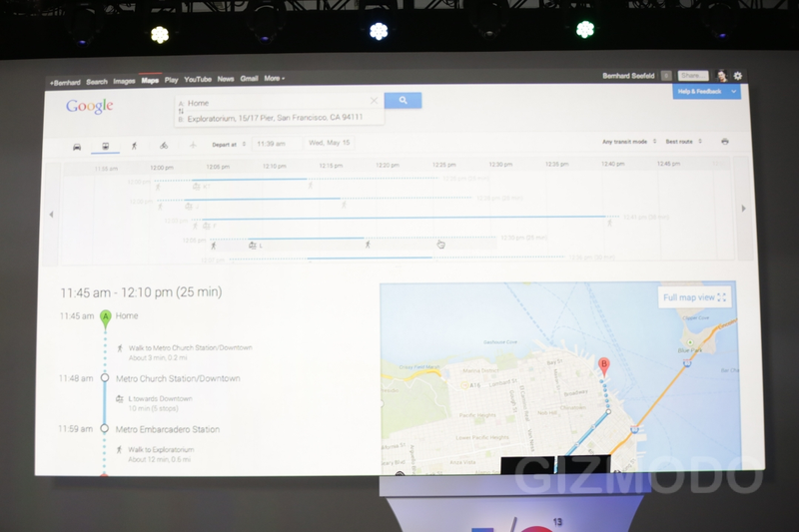
Task: Select the walking directions icon
Action: click(134, 146)
